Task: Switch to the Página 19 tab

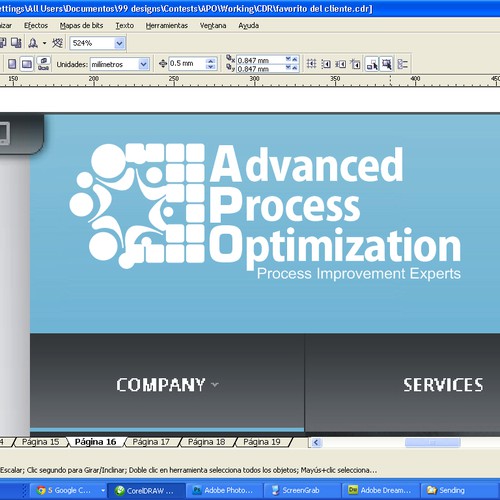Action: (262, 442)
